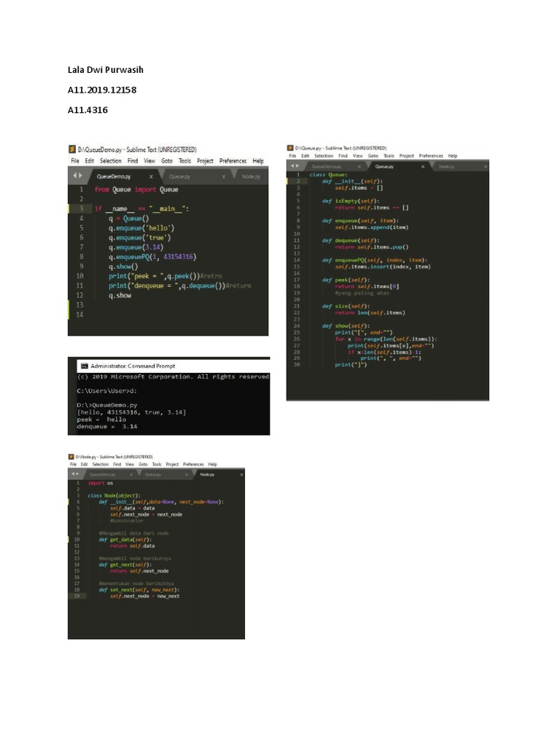560x747 pixels.
Task: Click the left tab-scroll arrow in QueueDemo.py window
Action: click(75, 176)
